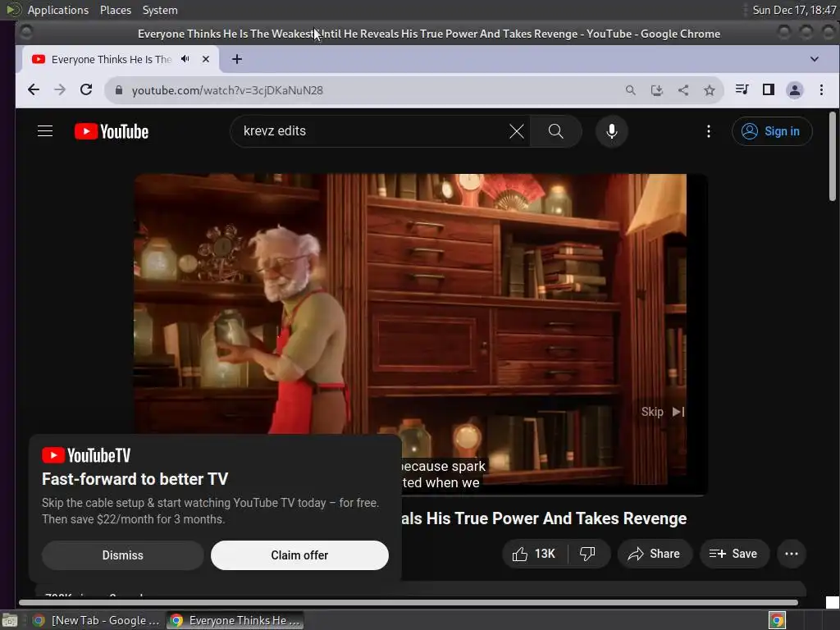The image size is (840, 630).
Task: Open YouTube settings three-dot menu
Action: [x=708, y=131]
